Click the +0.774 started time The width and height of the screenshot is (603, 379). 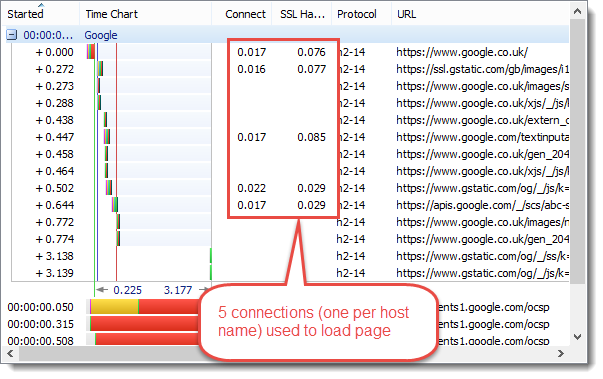(x=54, y=239)
